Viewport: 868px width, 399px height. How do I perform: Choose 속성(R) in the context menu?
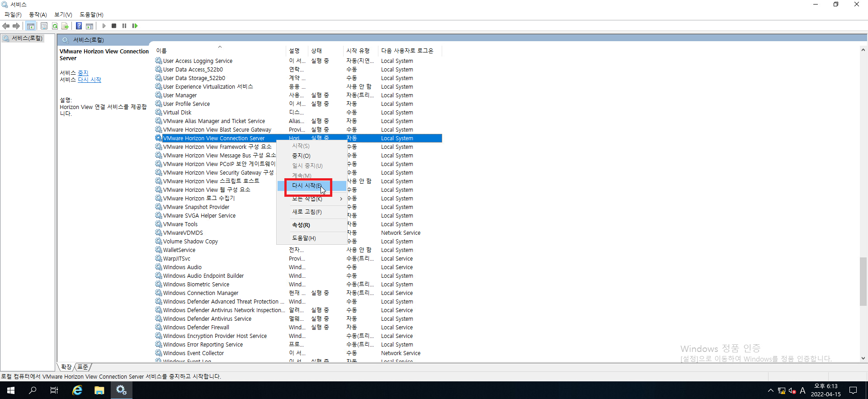coord(311,225)
